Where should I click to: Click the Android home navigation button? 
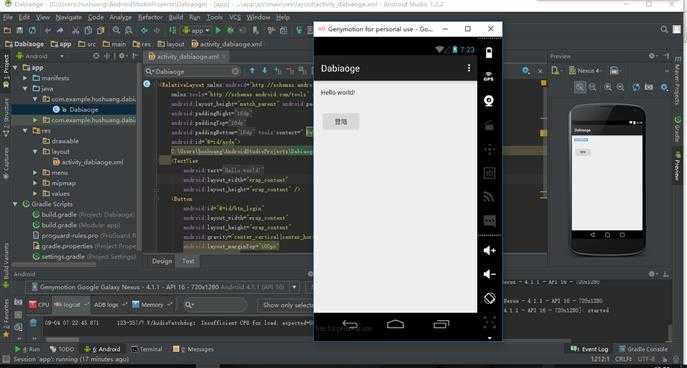(x=395, y=324)
